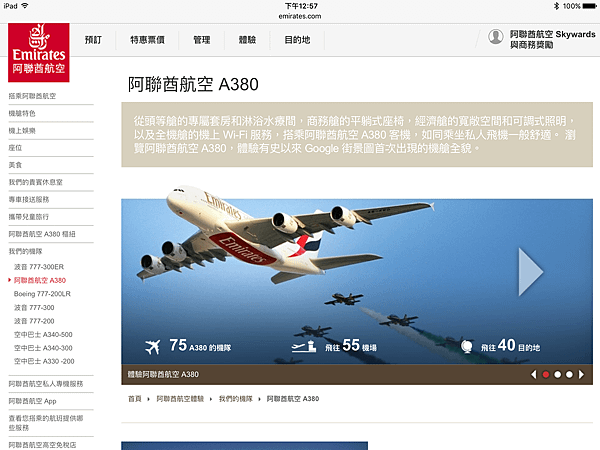The height and width of the screenshot is (450, 600).
Task: Select Boeing 777-200LR in fleet list
Action: pyautogui.click(x=42, y=294)
